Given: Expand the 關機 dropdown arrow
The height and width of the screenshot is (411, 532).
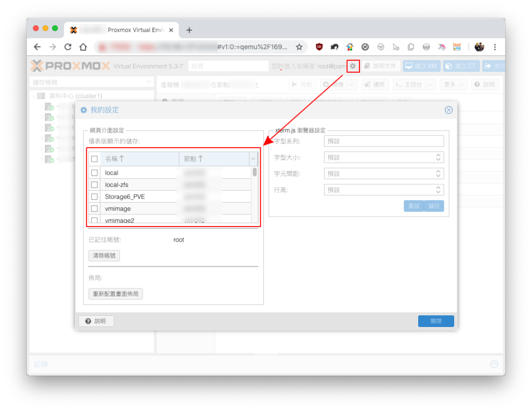Looking at the screenshot, I should 352,85.
